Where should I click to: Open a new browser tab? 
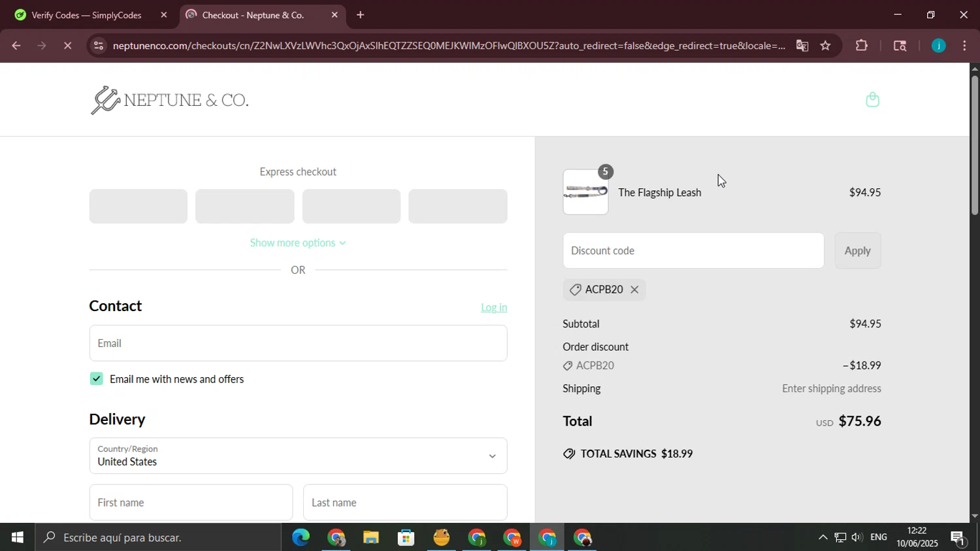360,15
